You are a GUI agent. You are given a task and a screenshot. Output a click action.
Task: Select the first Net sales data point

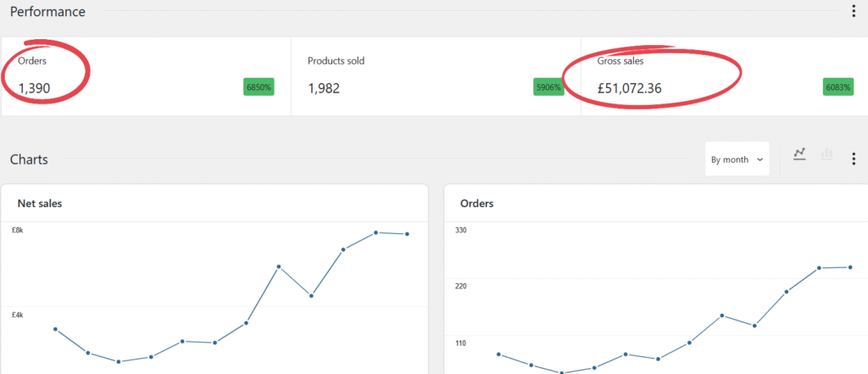(55, 329)
